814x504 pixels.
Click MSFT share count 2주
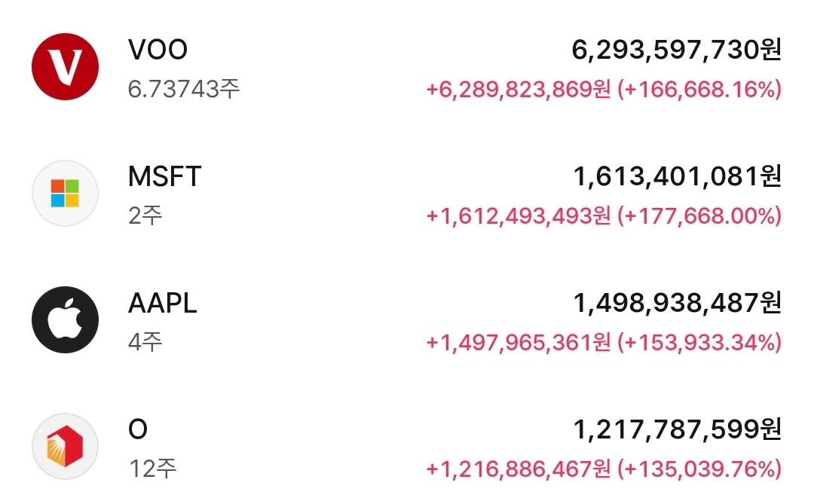[x=145, y=215]
